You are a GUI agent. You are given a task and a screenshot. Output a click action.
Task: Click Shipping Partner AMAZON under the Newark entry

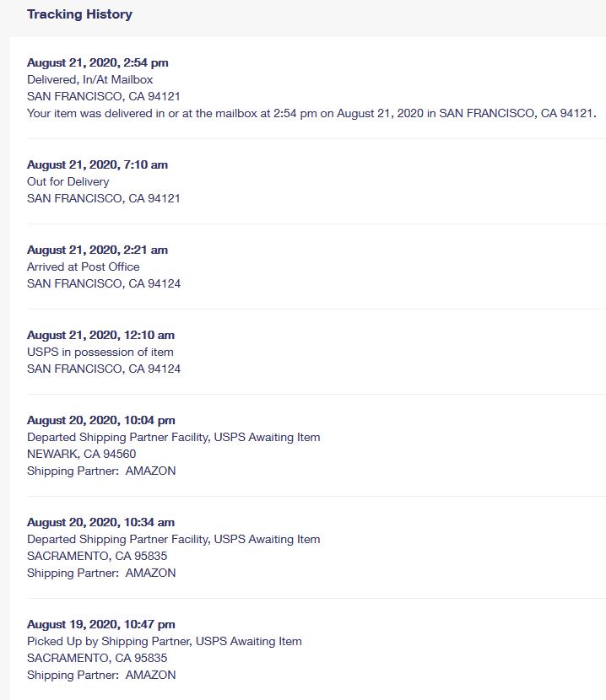pyautogui.click(x=101, y=471)
